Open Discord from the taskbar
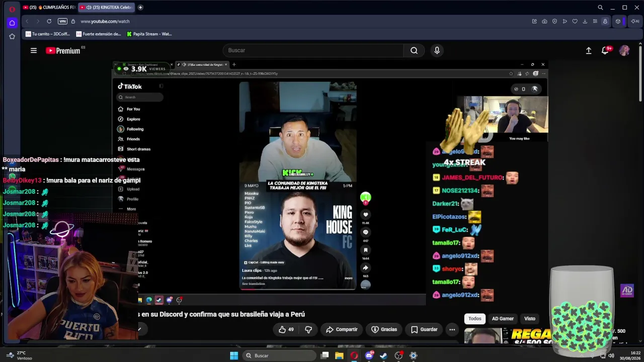This screenshot has width=644, height=362. (x=369, y=355)
